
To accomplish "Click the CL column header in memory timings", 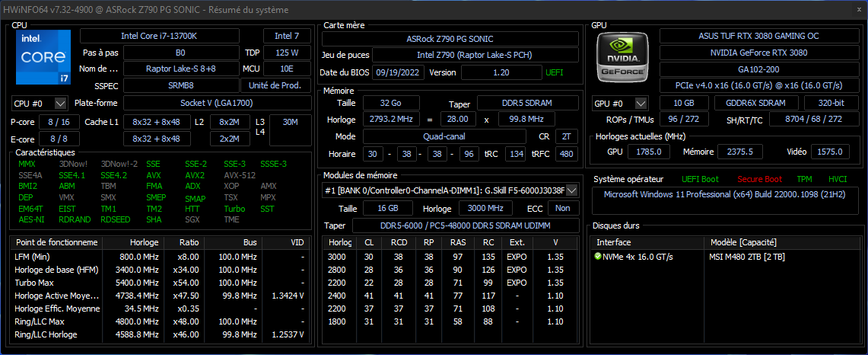I will (369, 242).
